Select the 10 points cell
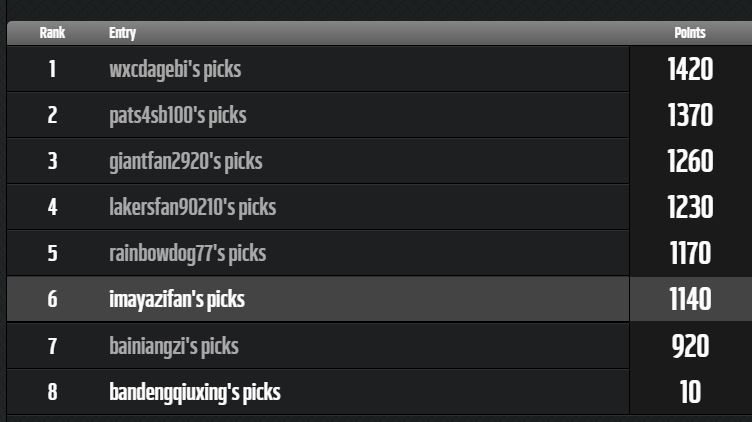752x422 pixels. 690,392
